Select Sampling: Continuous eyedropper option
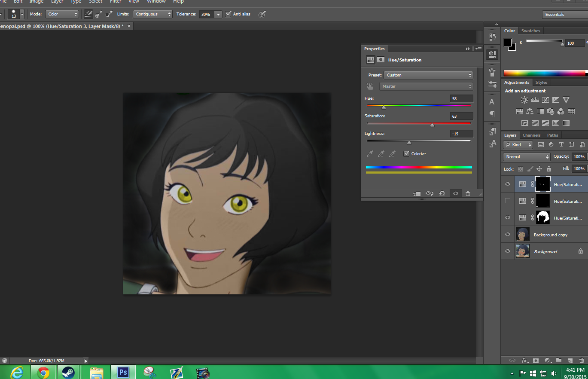The height and width of the screenshot is (379, 588). click(x=88, y=14)
